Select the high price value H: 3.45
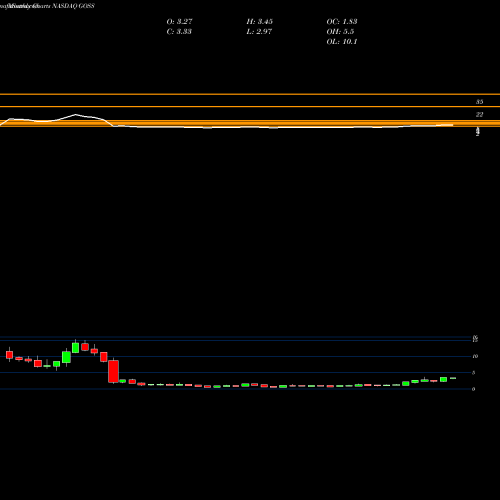500x500 pixels. coord(260,22)
